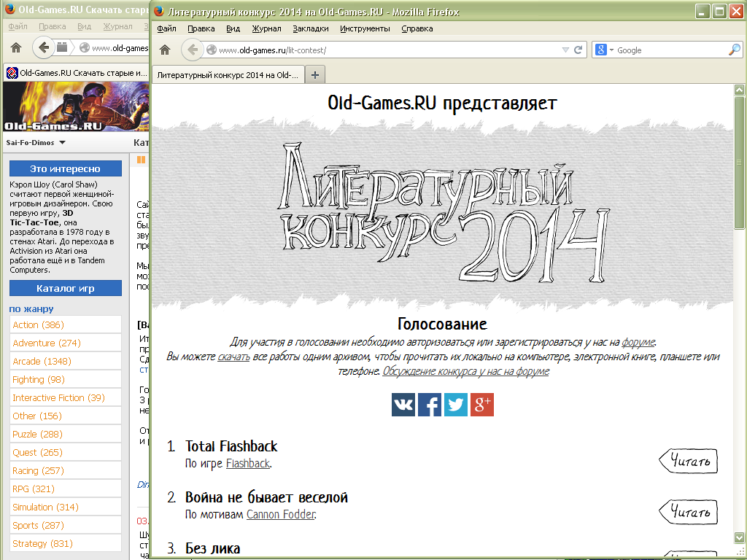Open RPG (321) genre link
The image size is (747, 560).
[34, 489]
